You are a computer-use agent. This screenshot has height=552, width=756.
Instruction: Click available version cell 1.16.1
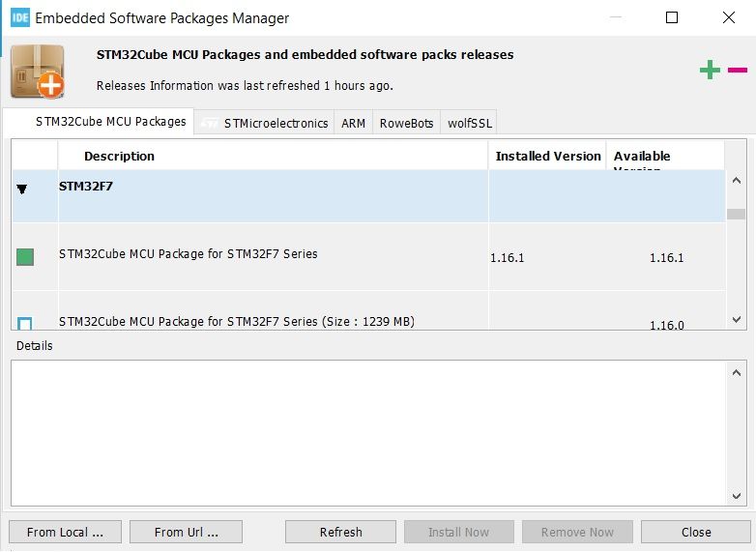point(667,257)
